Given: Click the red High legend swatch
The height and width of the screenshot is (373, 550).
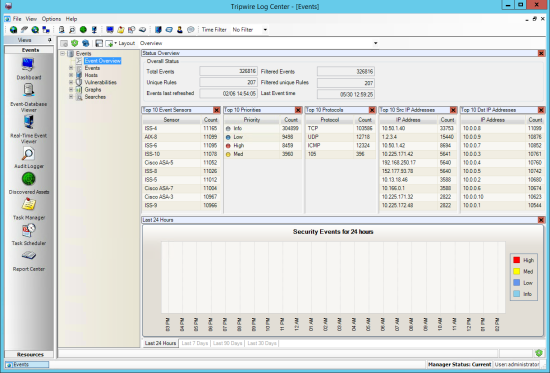Looking at the screenshot, I should pyautogui.click(x=516, y=260).
